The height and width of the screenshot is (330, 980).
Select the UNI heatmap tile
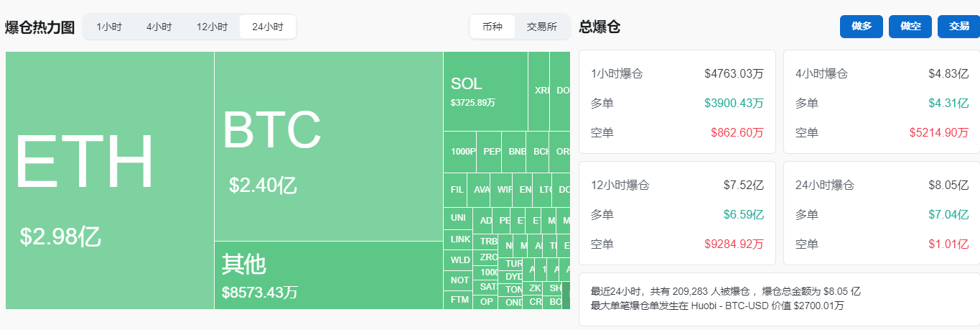point(457,218)
